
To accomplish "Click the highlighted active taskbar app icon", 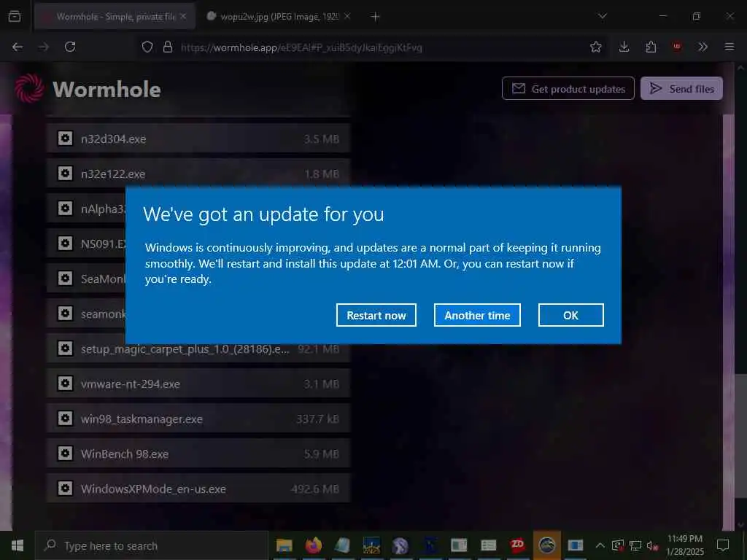I will point(547,545).
